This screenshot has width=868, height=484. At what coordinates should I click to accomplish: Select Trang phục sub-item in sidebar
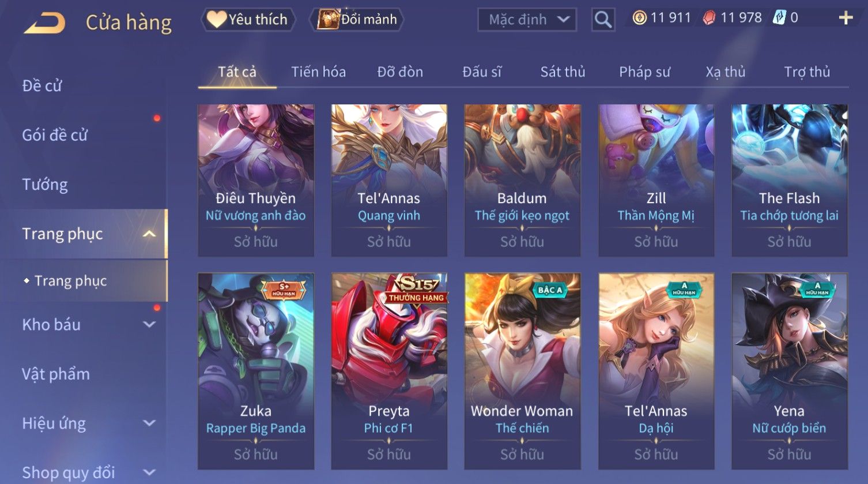pyautogui.click(x=70, y=281)
